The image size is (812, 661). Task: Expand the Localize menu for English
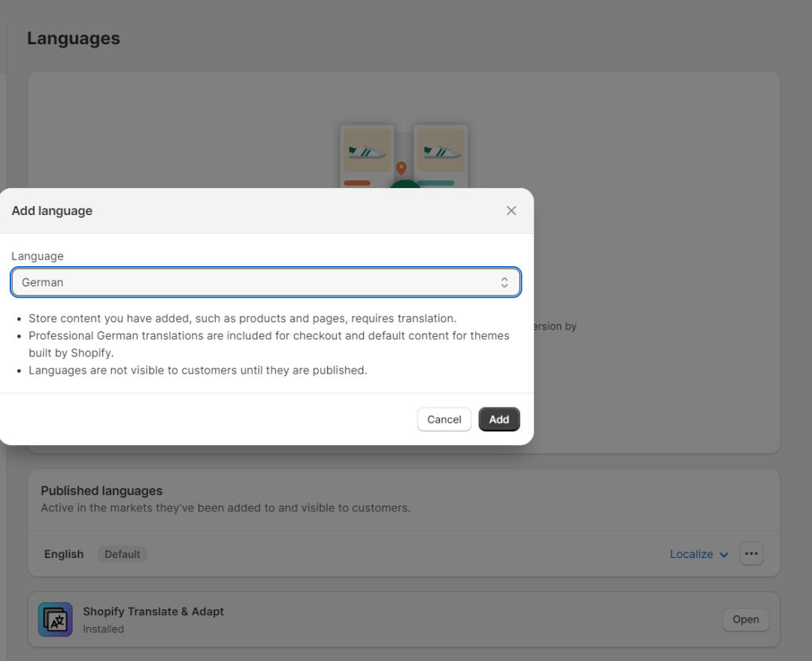click(699, 553)
